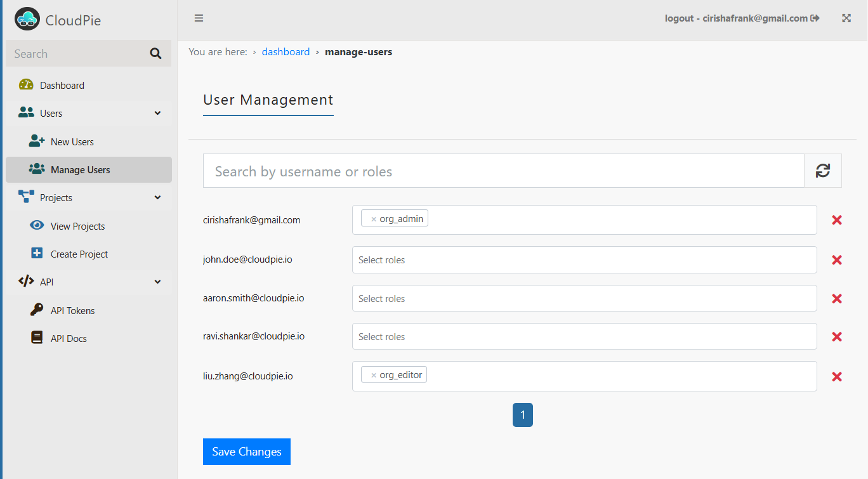The image size is (868, 479).
Task: Toggle sidebar with hamburger menu icon
Action: (x=199, y=18)
